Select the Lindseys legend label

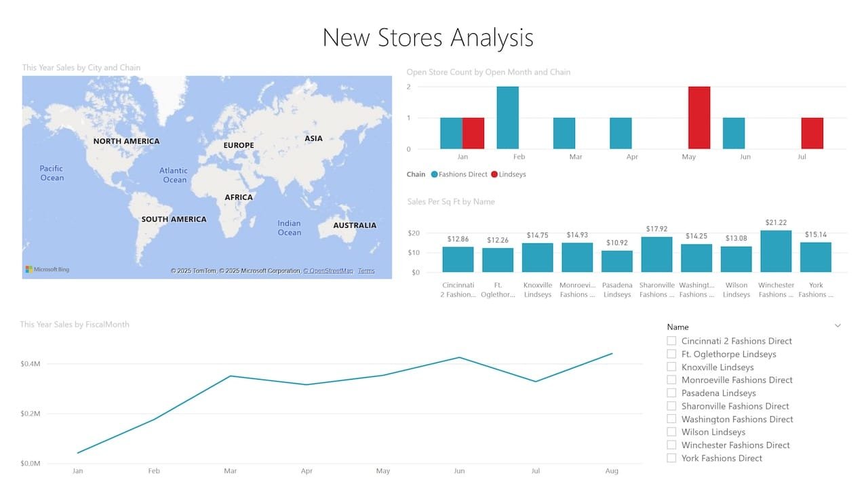512,174
